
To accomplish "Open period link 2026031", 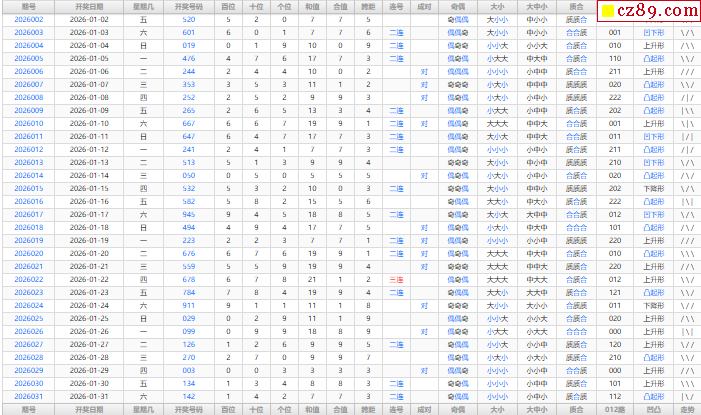I will click(29, 396).
